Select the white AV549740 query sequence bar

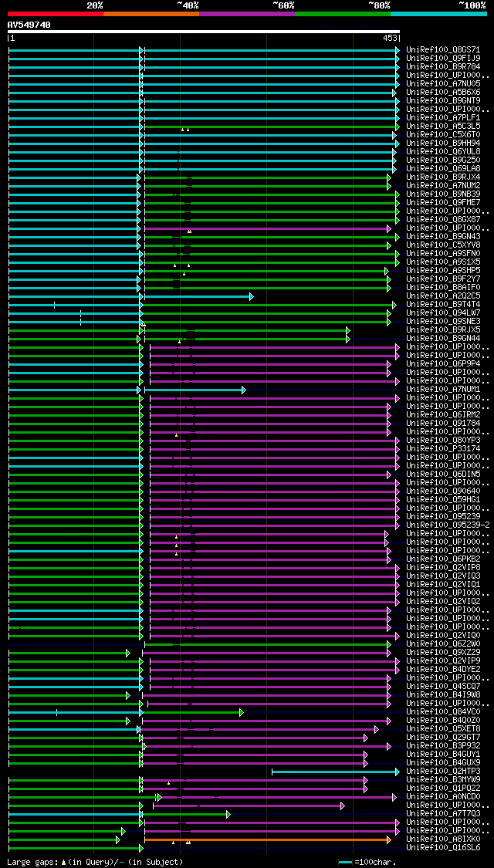[204, 32]
